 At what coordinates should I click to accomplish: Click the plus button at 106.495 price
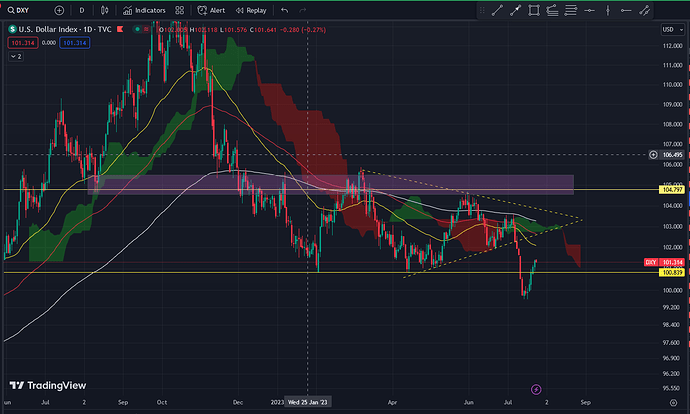(653, 155)
